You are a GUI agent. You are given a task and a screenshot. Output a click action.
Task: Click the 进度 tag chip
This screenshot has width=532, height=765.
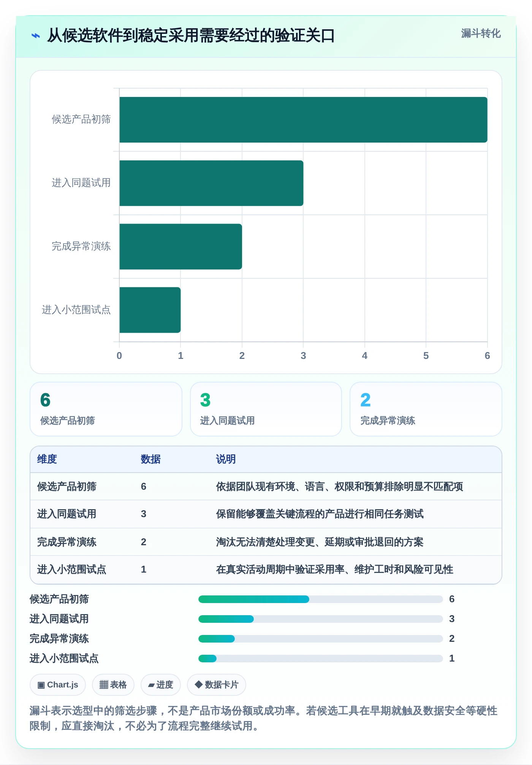[x=161, y=685]
